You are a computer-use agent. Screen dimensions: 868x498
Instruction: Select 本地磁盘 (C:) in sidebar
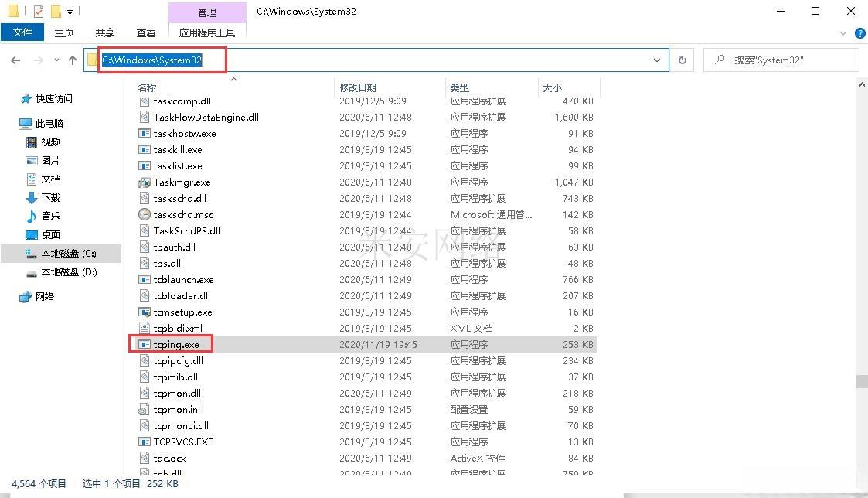click(x=69, y=253)
